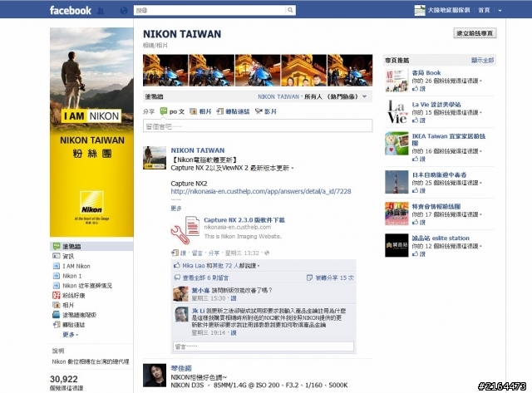Viewport: 532px width, 393px height.
Task: Click comment link under the Capture NX post
Action: pos(197,253)
